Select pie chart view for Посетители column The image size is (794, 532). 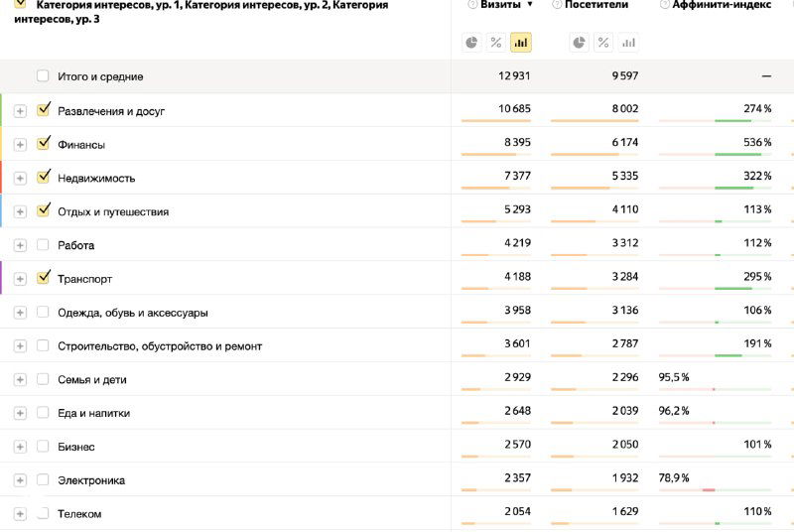(579, 43)
